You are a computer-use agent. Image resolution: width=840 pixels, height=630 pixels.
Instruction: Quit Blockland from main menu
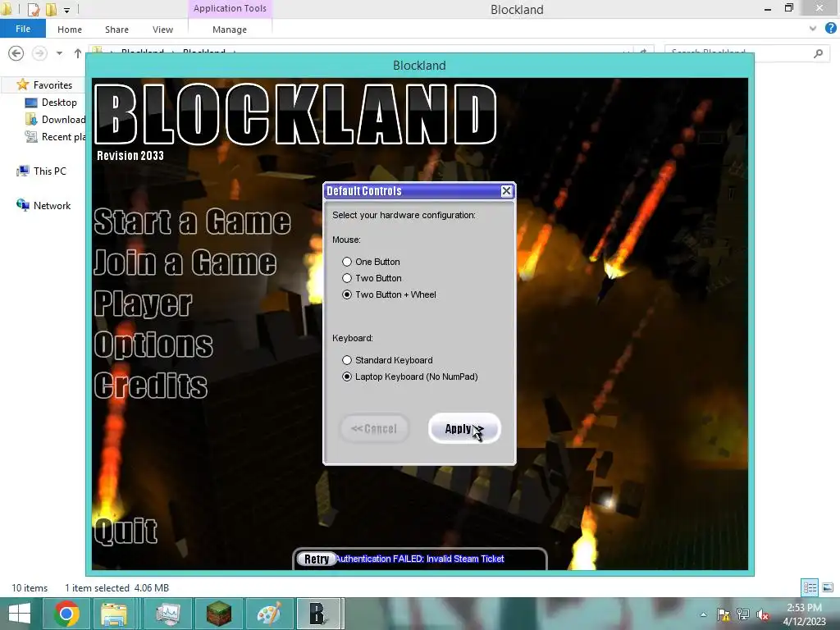126,531
